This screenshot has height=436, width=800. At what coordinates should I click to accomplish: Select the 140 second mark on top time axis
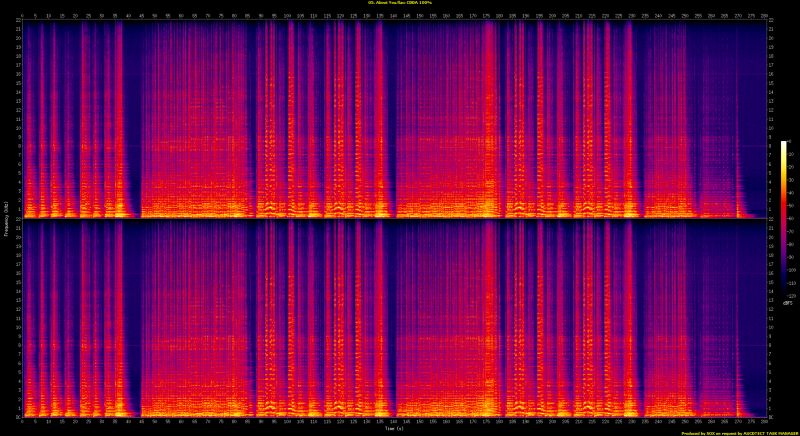[391, 16]
